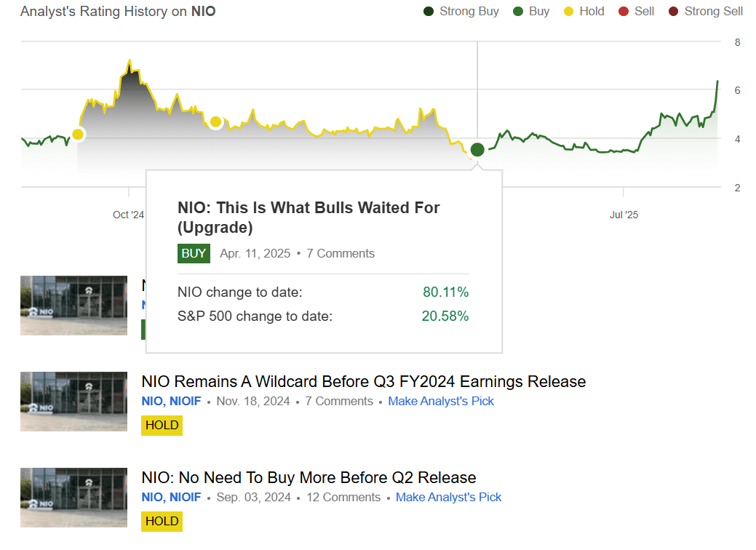Toggle Strong Buy legend label
Image resolution: width=756 pixels, height=550 pixels.
(469, 11)
